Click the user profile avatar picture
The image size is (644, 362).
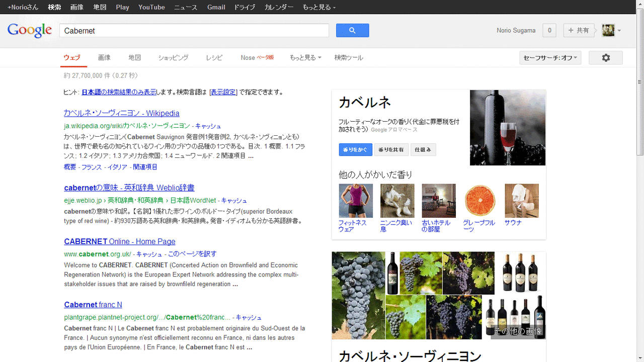click(608, 31)
